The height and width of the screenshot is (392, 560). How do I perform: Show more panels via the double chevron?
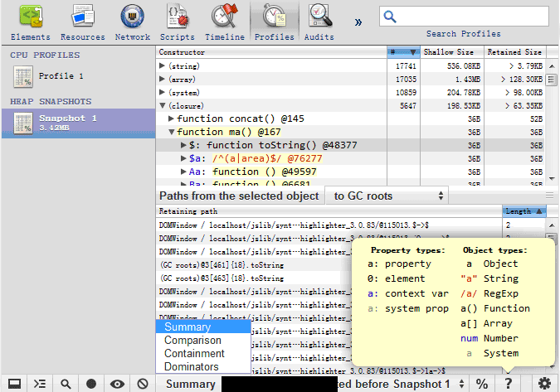click(358, 22)
